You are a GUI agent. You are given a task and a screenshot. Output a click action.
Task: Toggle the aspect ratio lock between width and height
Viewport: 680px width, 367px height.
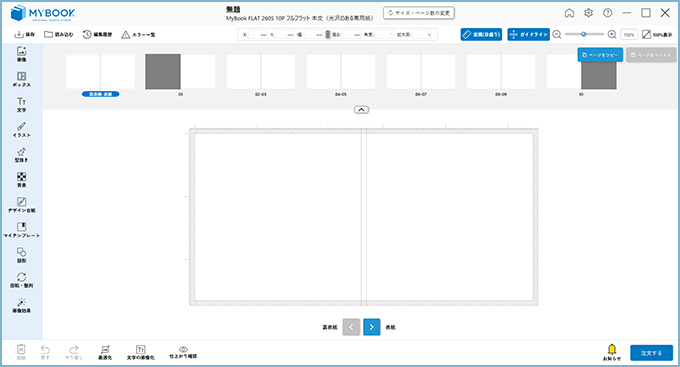[x=328, y=34]
